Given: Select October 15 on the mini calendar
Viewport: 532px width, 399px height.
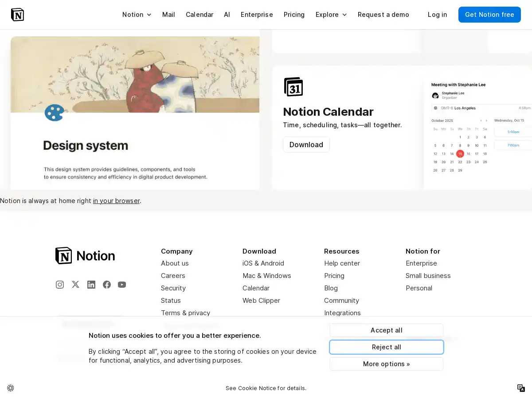Looking at the screenshot, I should (x=460, y=154).
